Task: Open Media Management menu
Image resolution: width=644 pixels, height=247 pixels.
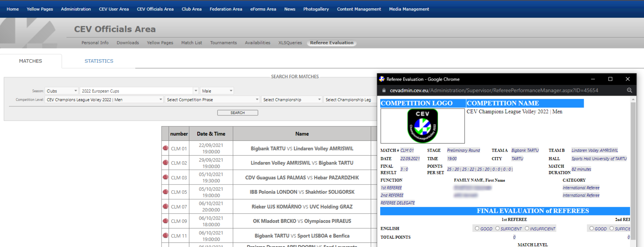Action: [x=409, y=9]
